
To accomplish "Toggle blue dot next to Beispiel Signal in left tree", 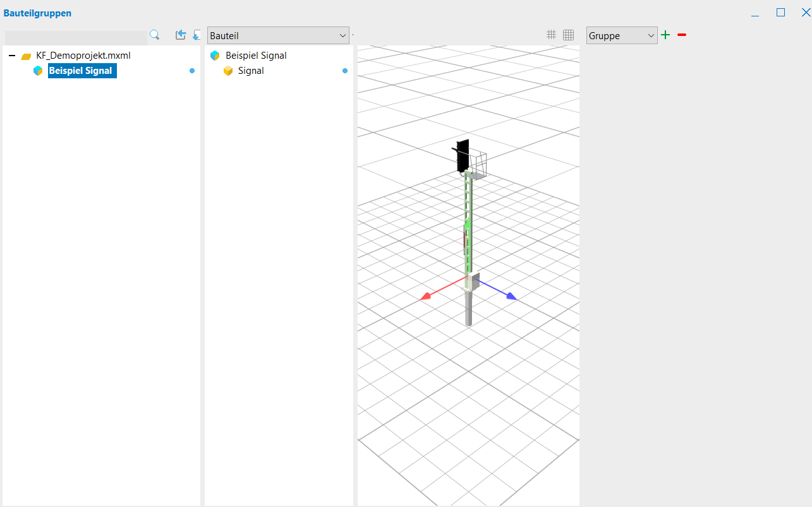I will 192,71.
